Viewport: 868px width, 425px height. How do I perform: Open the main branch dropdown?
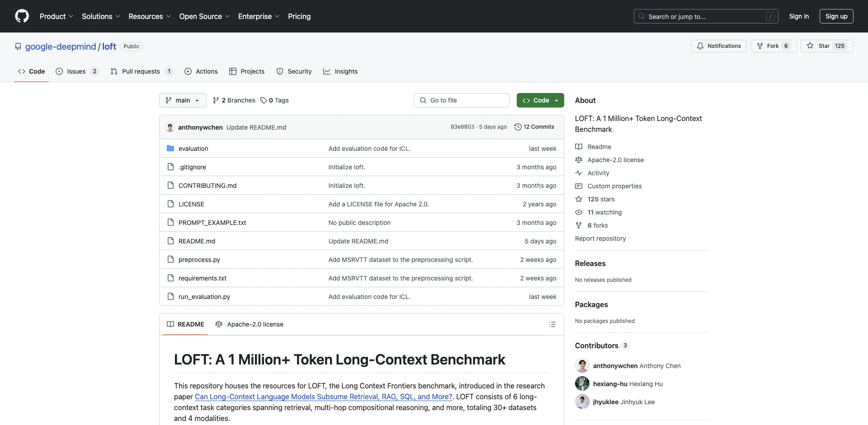pyautogui.click(x=183, y=100)
